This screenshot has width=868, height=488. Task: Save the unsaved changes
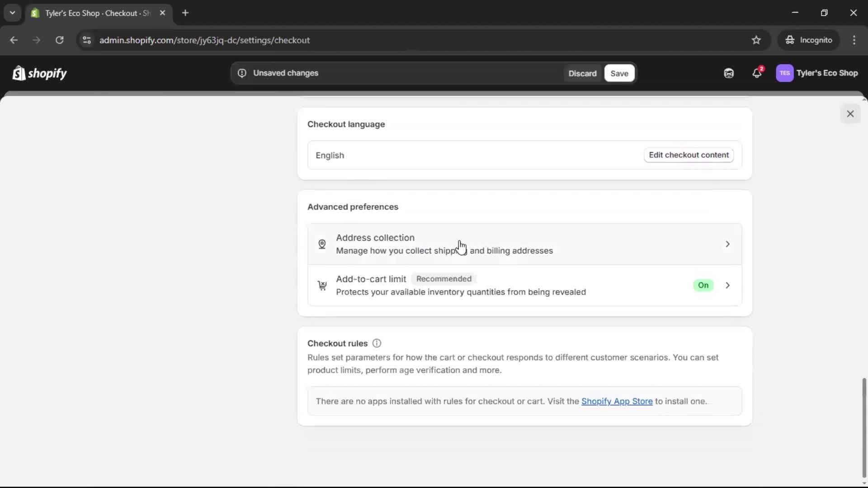coord(618,73)
